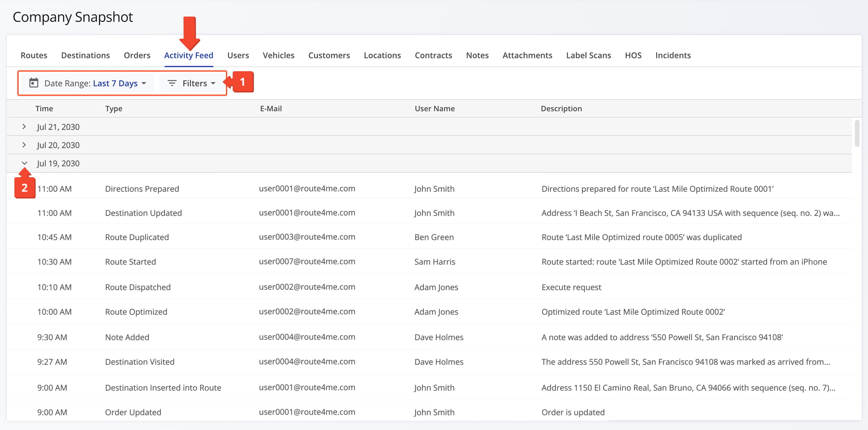This screenshot has width=868, height=430.
Task: Click user name Ben Green
Action: [434, 237]
